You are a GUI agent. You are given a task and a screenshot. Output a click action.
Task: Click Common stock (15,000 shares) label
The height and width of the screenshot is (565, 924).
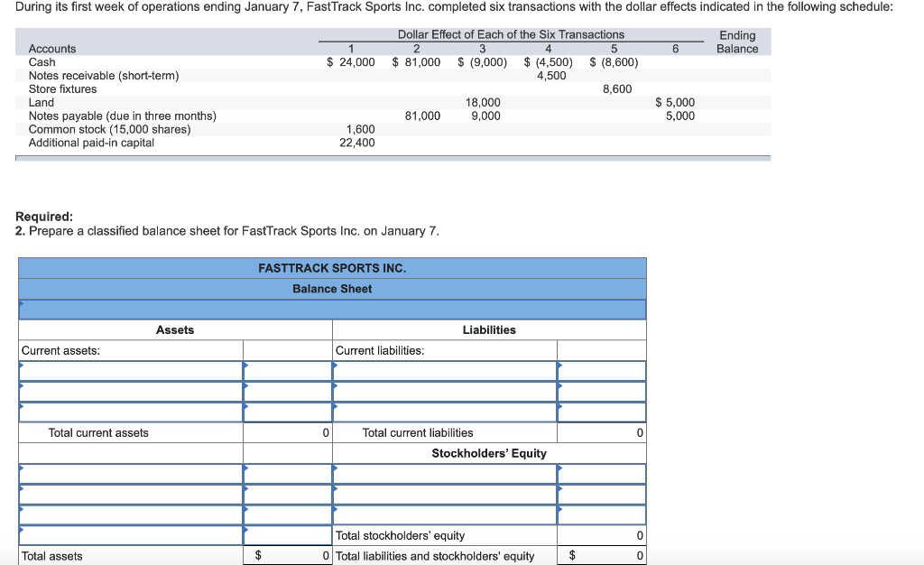pos(109,129)
